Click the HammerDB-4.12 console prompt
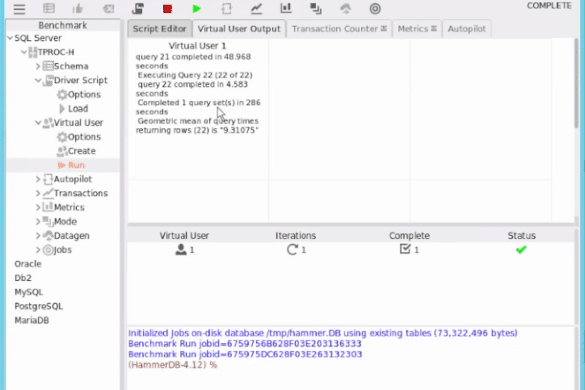This screenshot has height=390, width=585. point(172,365)
